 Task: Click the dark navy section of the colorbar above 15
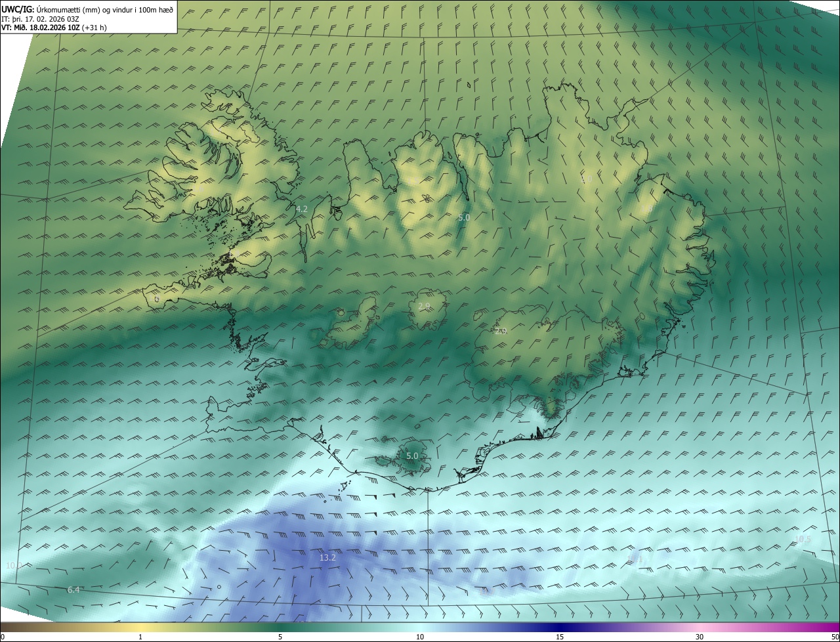coord(560,627)
